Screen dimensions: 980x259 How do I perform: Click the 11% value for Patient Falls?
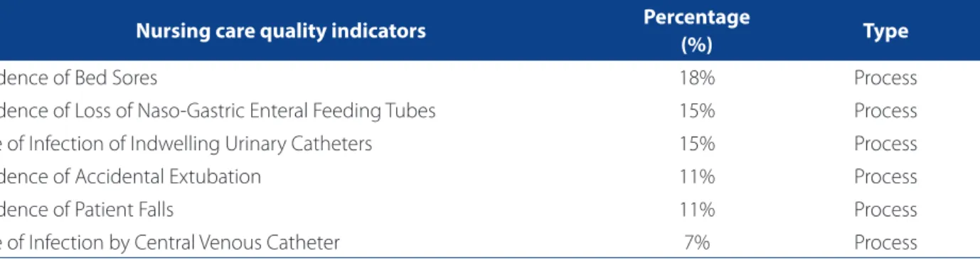tap(696, 209)
